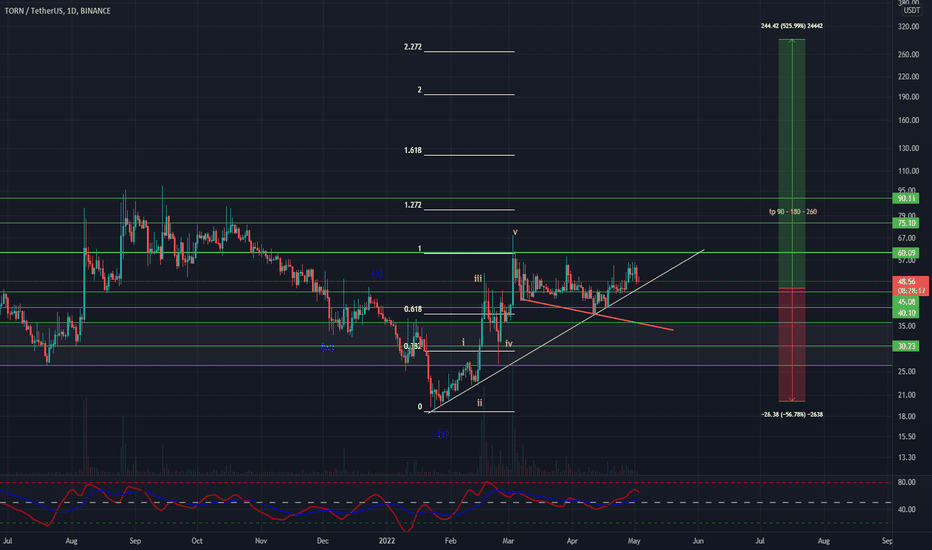Select the 75.10 green price label

click(906, 223)
